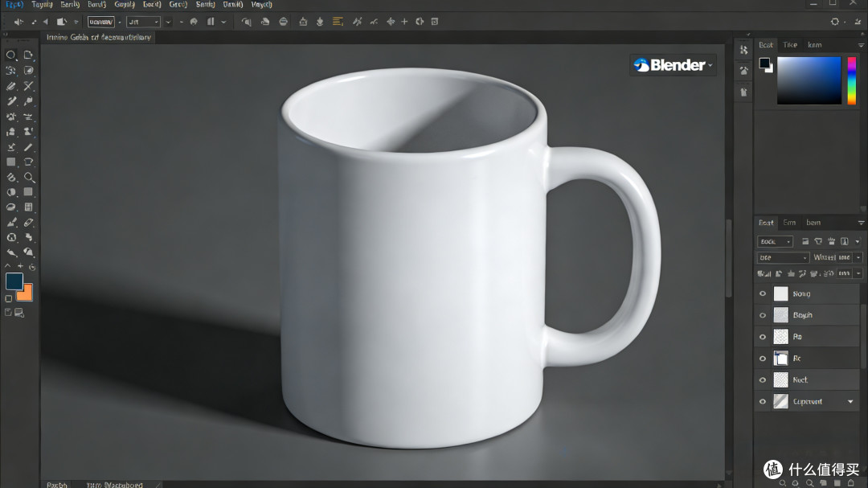The height and width of the screenshot is (488, 868).
Task: Switch to the 'Em' tab in the layers panel
Action: pos(789,223)
